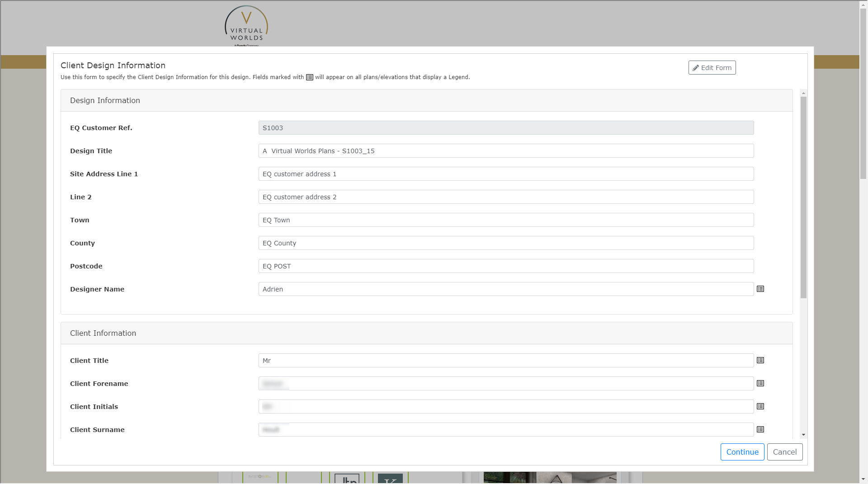Screen dimensions: 868x484
Task: Click the form's vertical scrollbar thumb
Action: click(x=803, y=197)
